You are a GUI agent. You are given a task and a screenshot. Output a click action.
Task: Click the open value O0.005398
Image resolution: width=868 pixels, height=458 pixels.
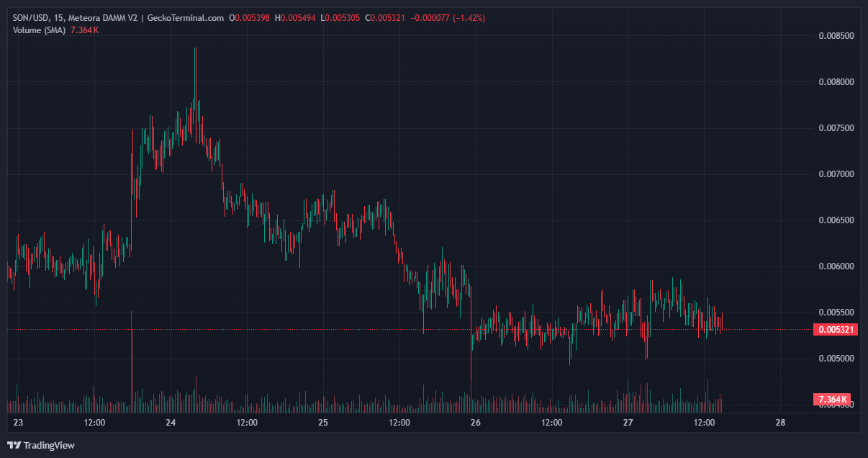250,18
